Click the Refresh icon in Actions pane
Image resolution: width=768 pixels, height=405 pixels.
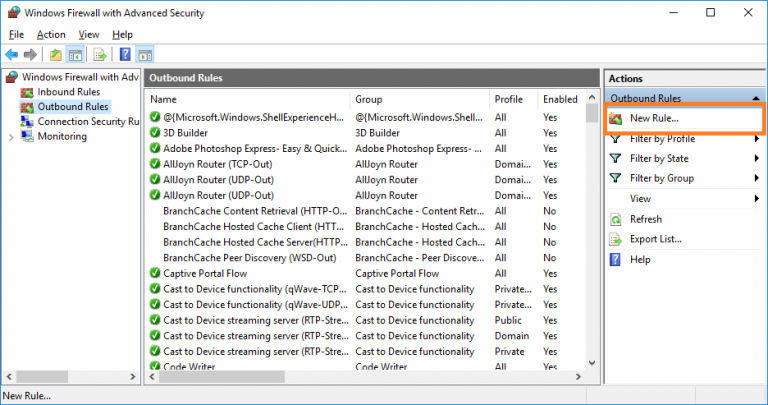point(616,219)
